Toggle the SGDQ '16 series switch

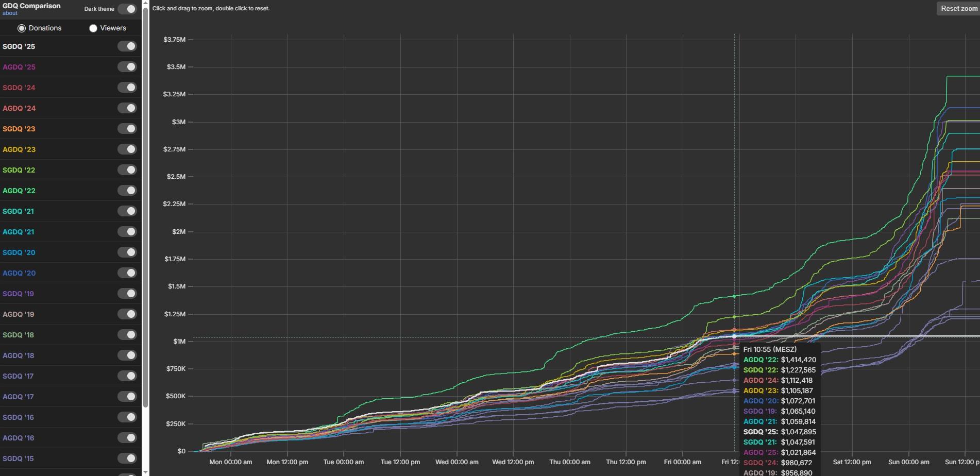pos(127,417)
